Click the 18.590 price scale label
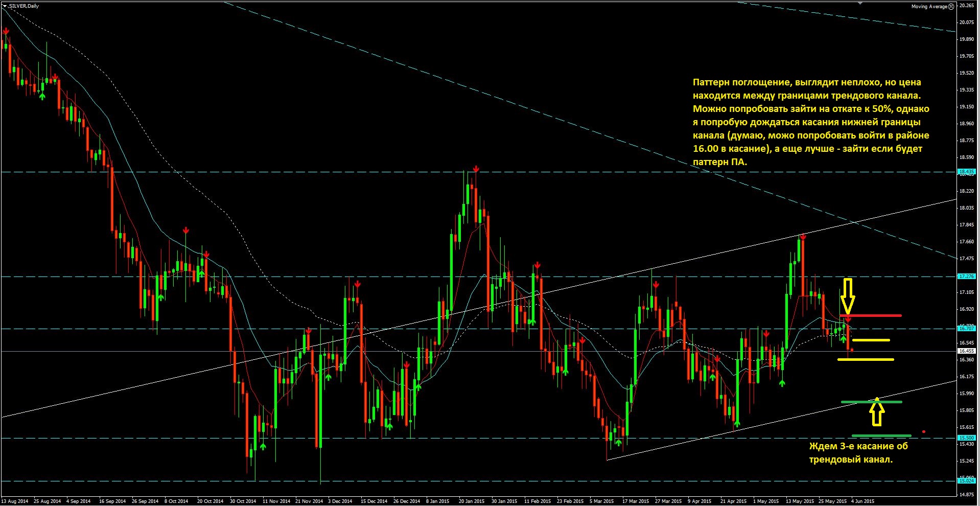This screenshot has width=980, height=506. (967, 157)
